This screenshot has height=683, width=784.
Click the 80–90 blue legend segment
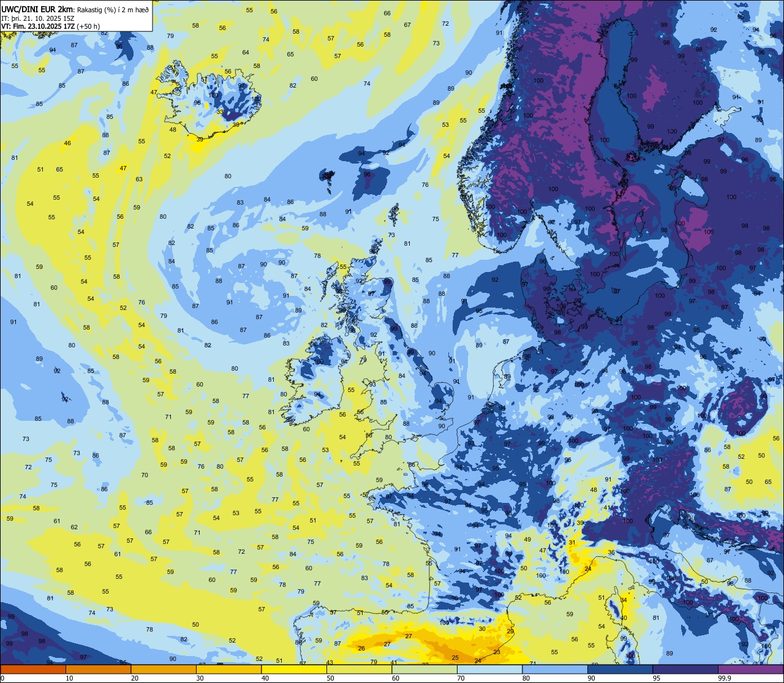(555, 669)
